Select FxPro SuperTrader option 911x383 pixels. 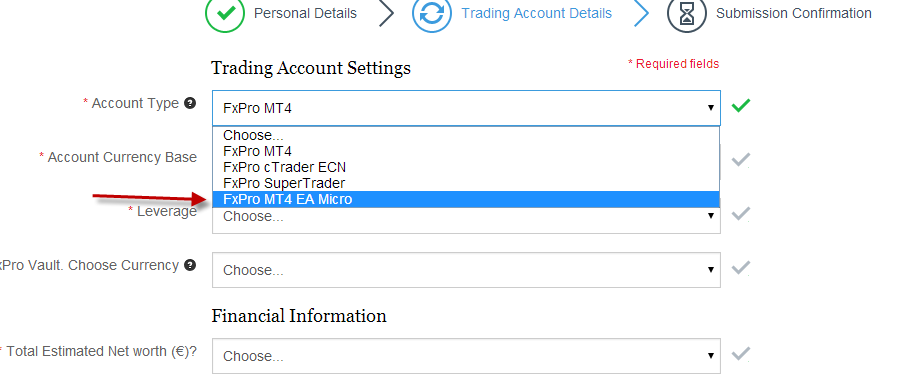click(x=466, y=184)
